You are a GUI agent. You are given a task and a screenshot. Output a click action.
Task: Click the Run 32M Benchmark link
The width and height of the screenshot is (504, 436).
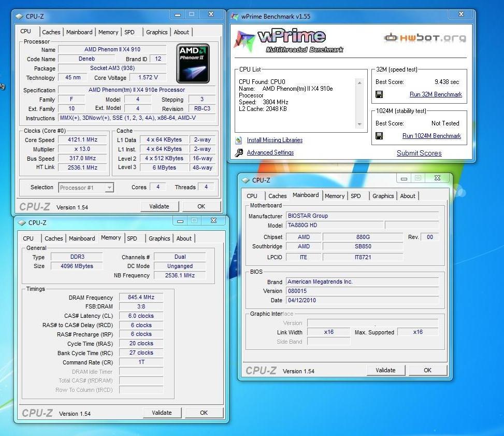pos(436,94)
